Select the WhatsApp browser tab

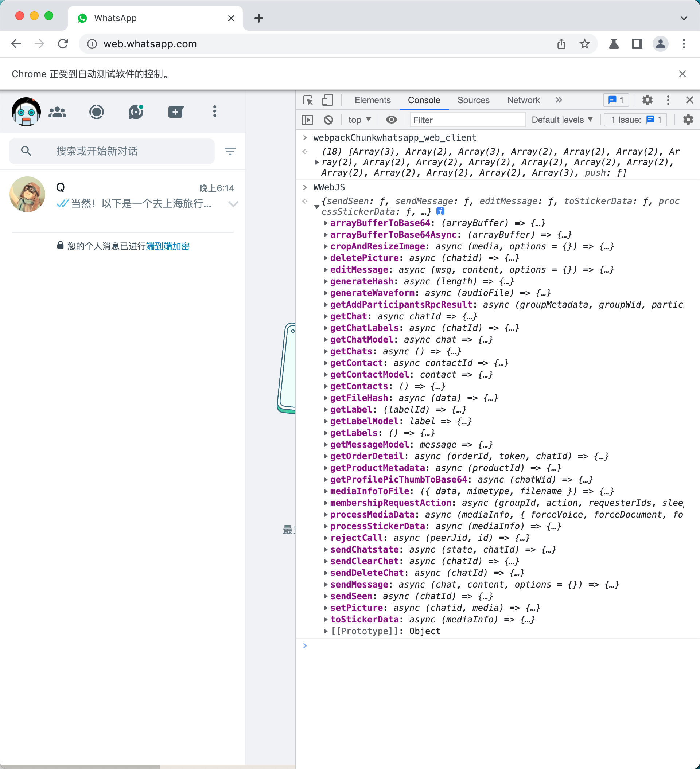pyautogui.click(x=155, y=18)
